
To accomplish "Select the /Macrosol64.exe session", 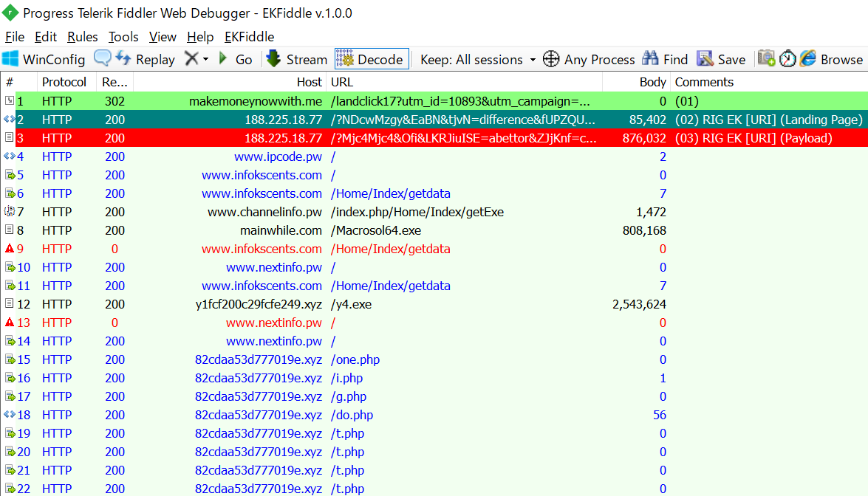I will (434, 230).
